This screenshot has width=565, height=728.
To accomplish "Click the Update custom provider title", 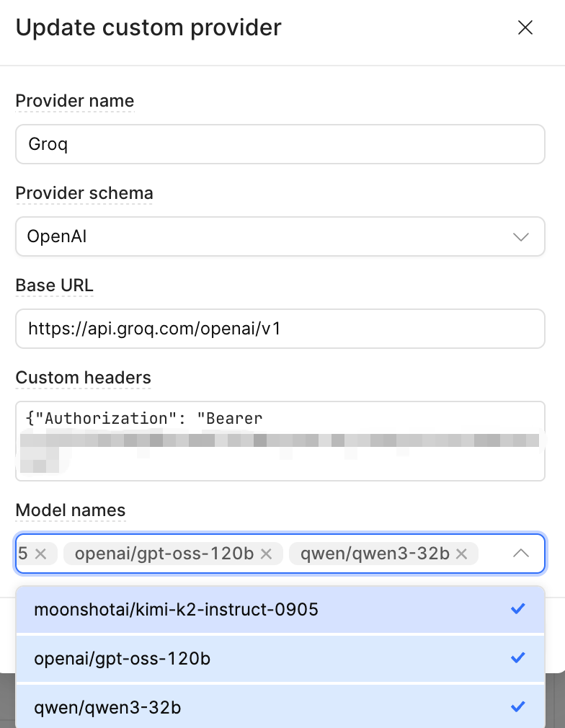I will pos(148,28).
